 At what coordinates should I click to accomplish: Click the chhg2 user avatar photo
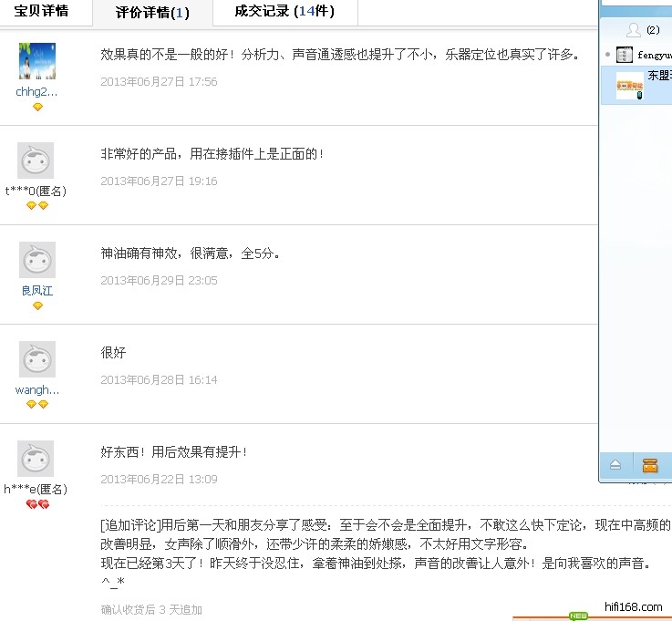pyautogui.click(x=36, y=61)
